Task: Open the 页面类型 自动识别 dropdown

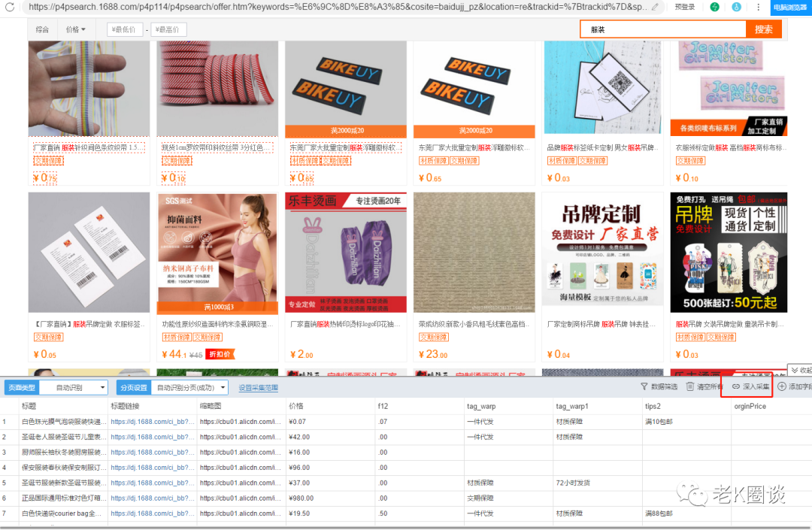Action: pyautogui.click(x=73, y=388)
